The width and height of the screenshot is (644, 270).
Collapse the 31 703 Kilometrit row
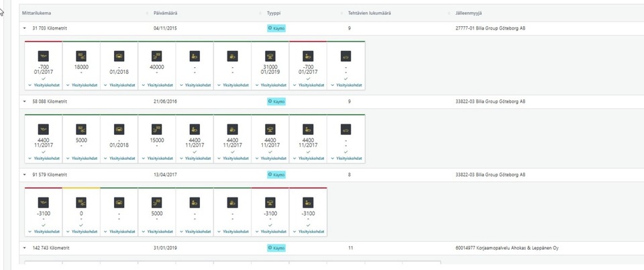[25, 29]
